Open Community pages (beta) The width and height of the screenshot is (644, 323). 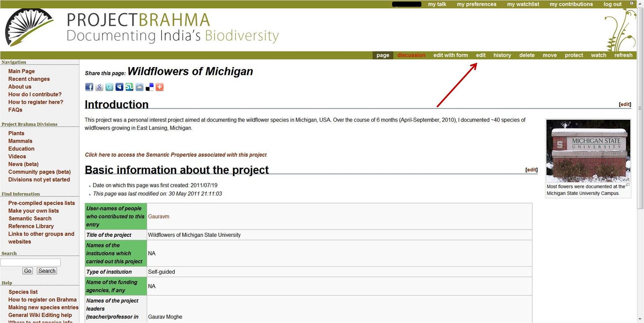click(x=39, y=172)
